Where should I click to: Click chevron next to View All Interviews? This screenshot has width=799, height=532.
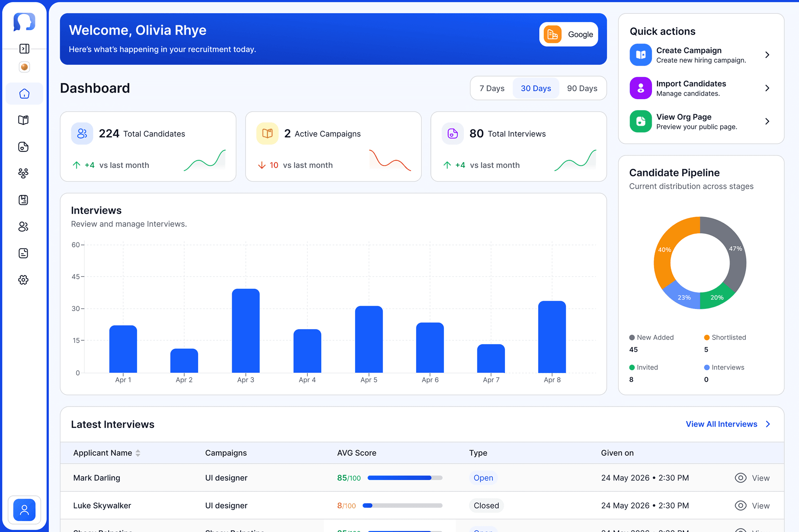tap(768, 424)
